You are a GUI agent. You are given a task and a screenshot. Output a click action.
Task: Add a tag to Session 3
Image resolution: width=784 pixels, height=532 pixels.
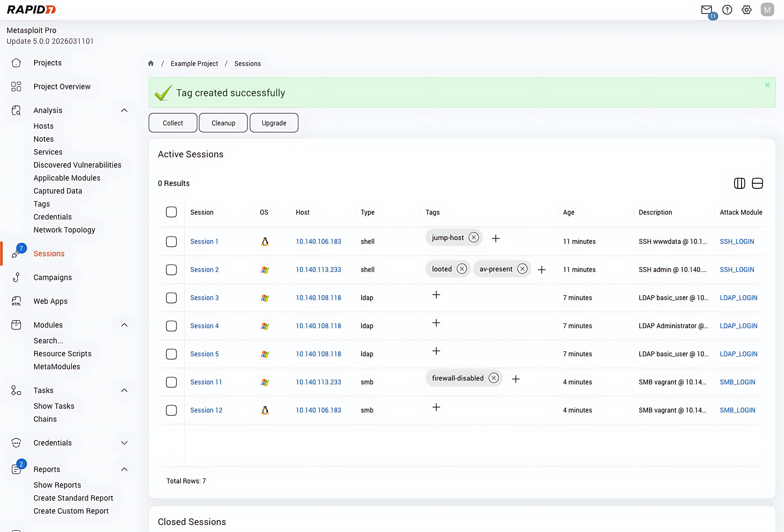[x=436, y=295]
